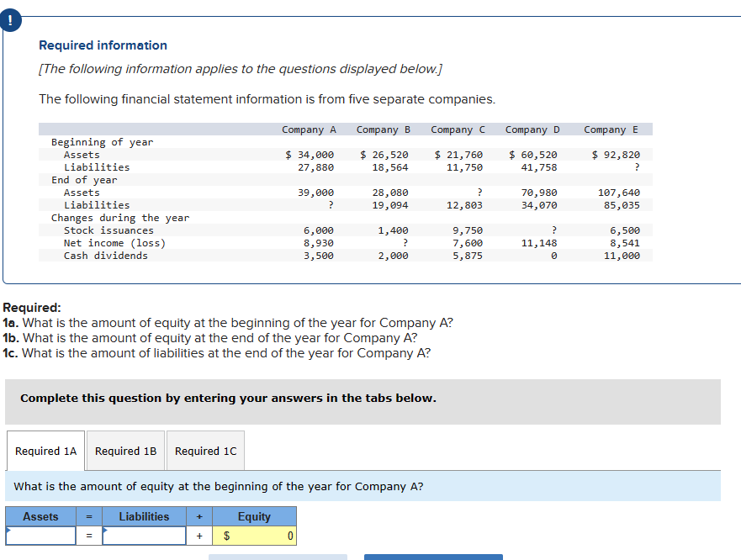Select Company D ending liabilities 34,070
741x560 pixels.
pos(539,205)
